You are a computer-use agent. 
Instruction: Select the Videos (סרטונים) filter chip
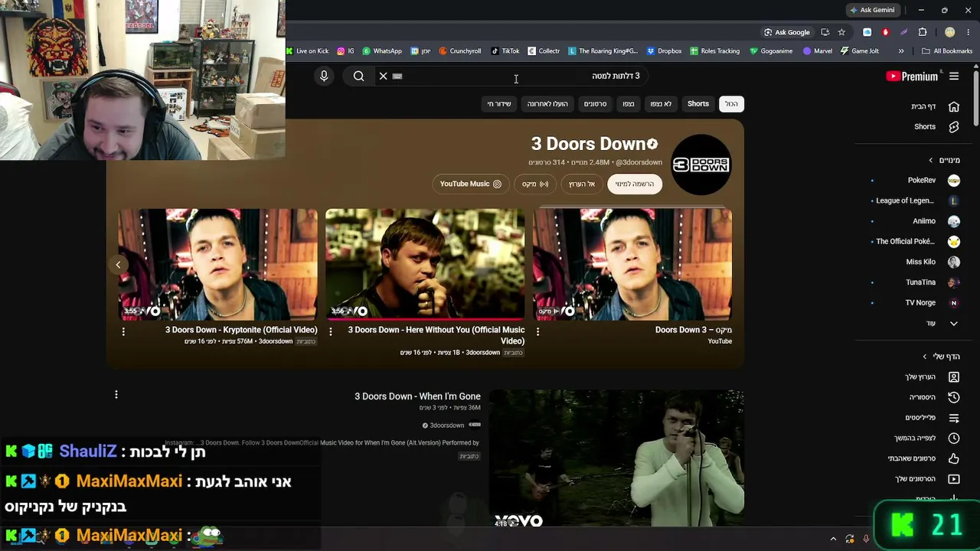[595, 104]
